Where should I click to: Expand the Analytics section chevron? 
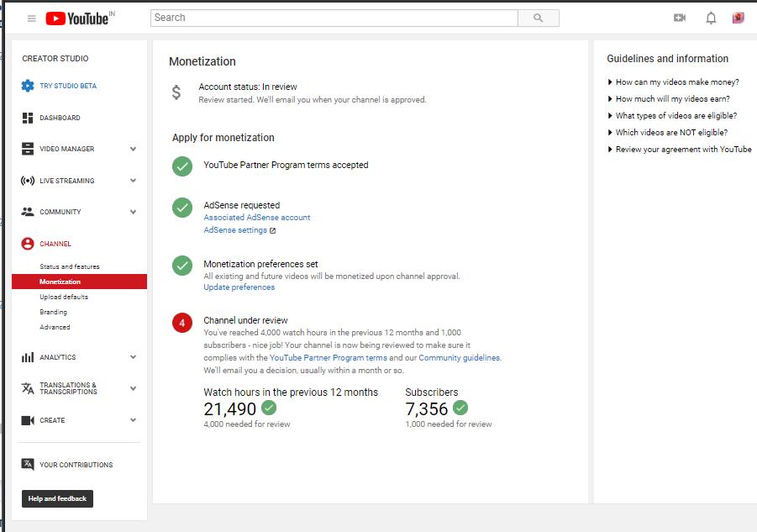[x=134, y=357]
